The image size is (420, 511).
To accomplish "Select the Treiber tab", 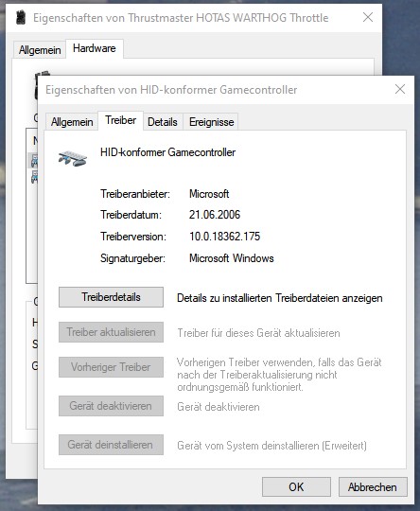I will [120, 120].
